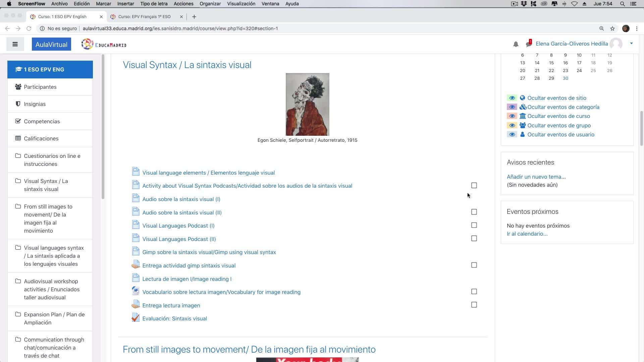Open the macOS Spotlight search icon
Image resolution: width=644 pixels, height=362 pixels.
click(623, 4)
